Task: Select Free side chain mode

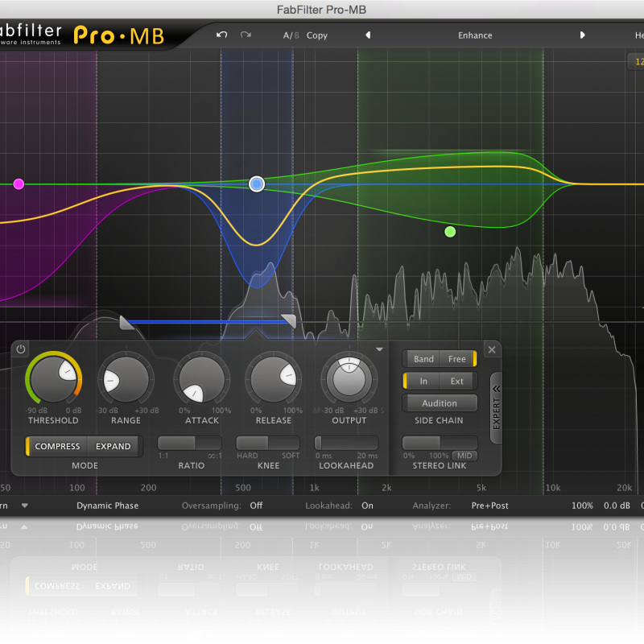Action: point(457,359)
